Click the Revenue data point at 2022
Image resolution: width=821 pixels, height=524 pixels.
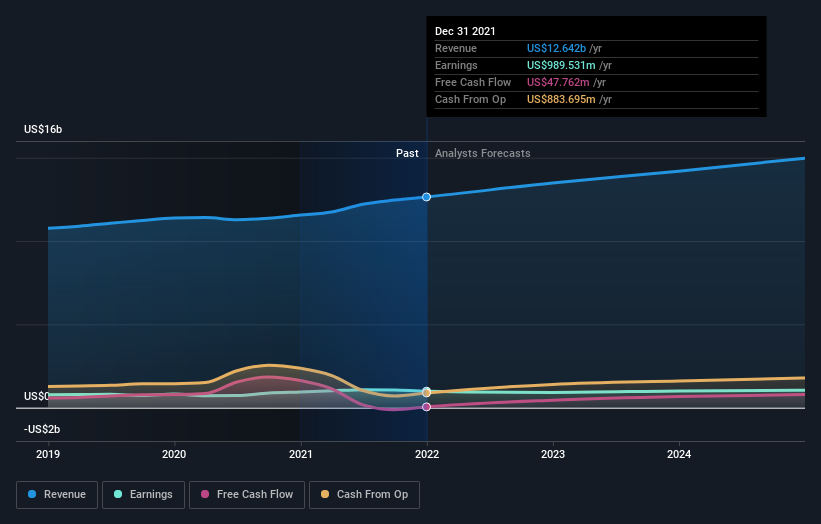coord(427,197)
